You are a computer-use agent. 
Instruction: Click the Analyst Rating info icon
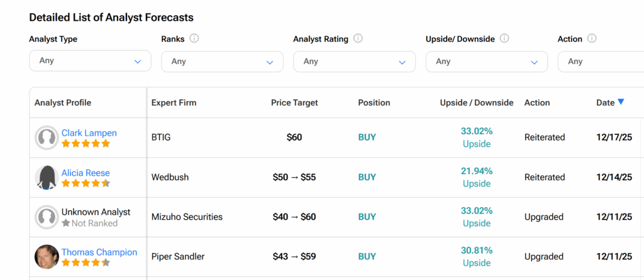358,38
